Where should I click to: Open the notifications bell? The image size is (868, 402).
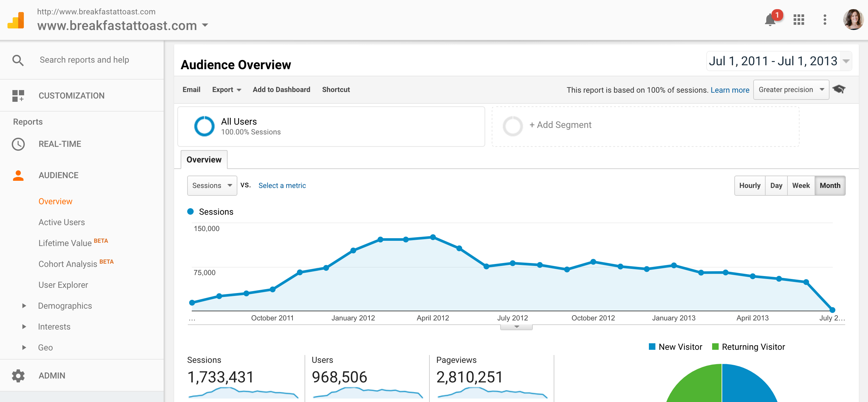770,20
